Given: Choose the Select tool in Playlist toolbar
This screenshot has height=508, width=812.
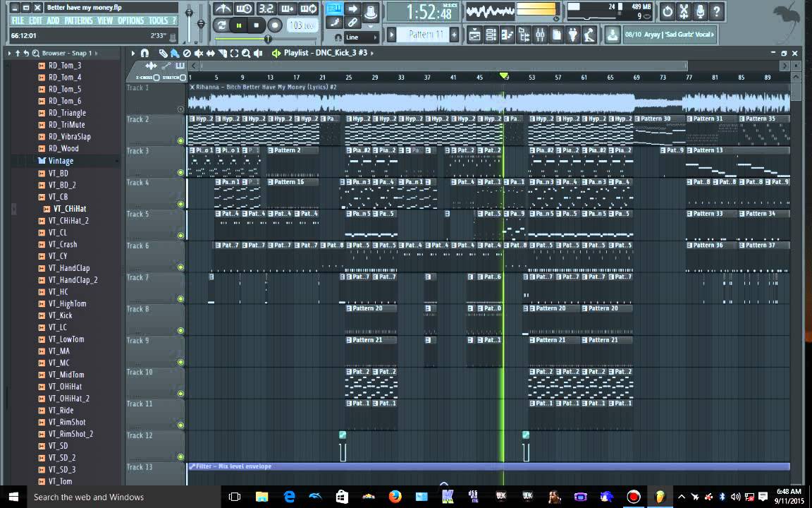Looking at the screenshot, I should [234, 53].
